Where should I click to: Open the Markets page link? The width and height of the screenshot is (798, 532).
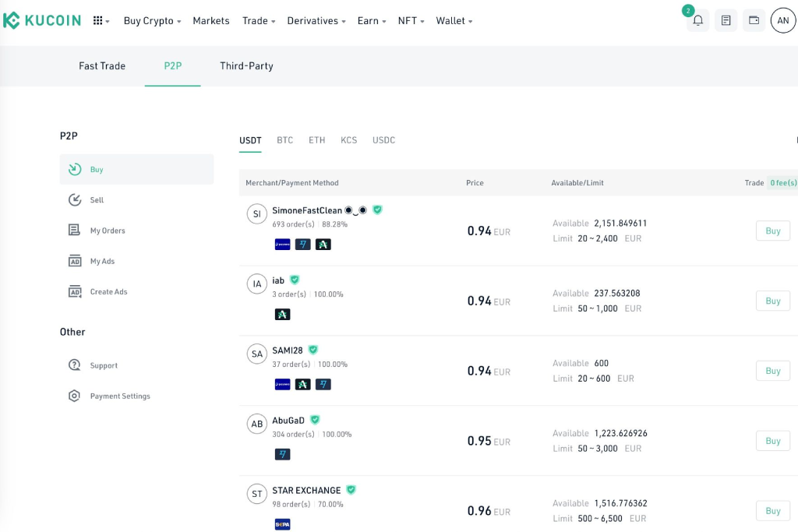coord(211,21)
